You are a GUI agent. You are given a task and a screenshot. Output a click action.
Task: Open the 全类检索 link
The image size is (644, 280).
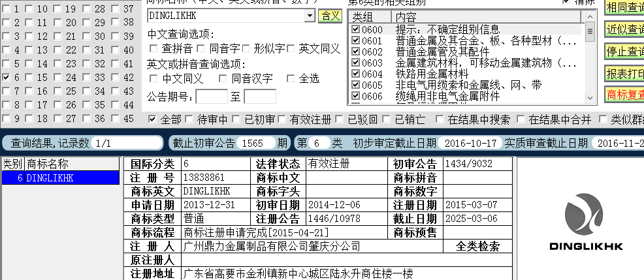(477, 246)
